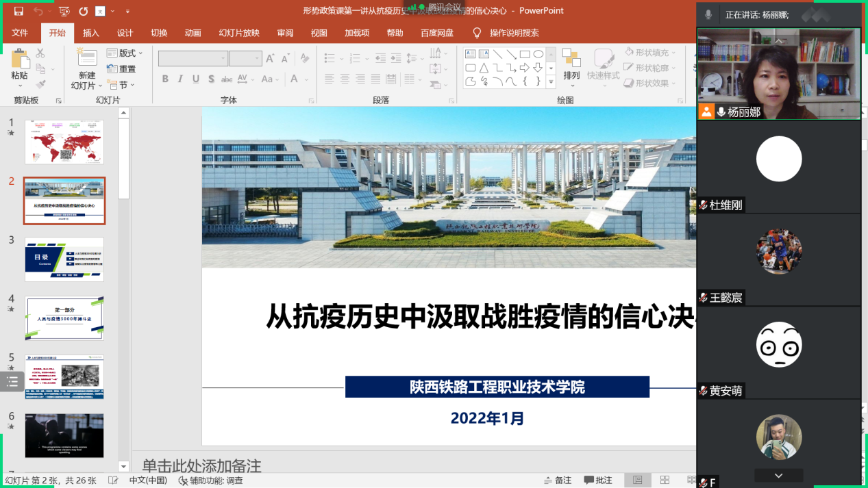The width and height of the screenshot is (868, 488).
Task: Open the 形状效果 dropdown
Action: point(651,83)
